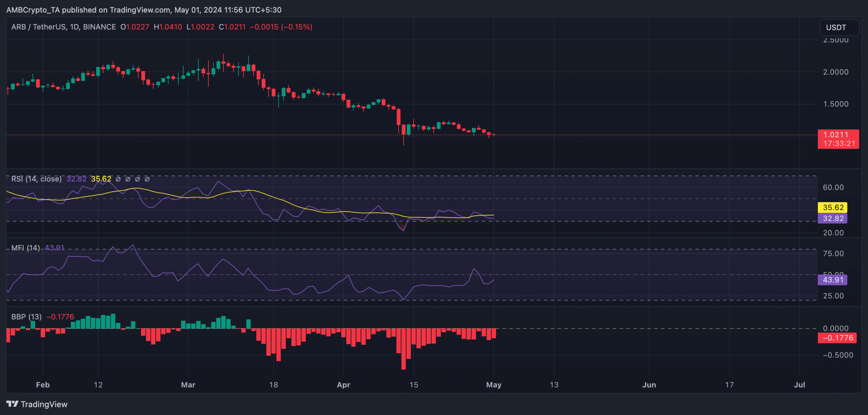Click the 18 March time axis label
Screen dimensions: 868x415
[x=273, y=385]
